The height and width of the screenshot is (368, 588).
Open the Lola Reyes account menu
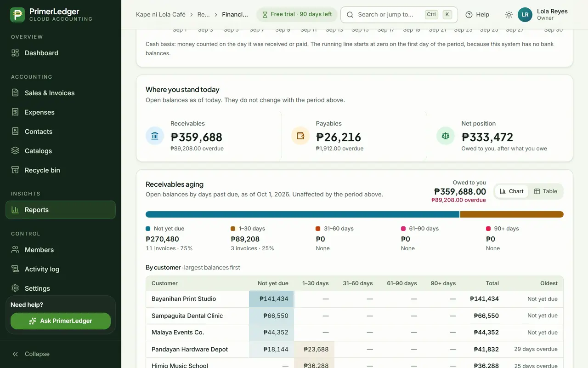[x=543, y=15]
